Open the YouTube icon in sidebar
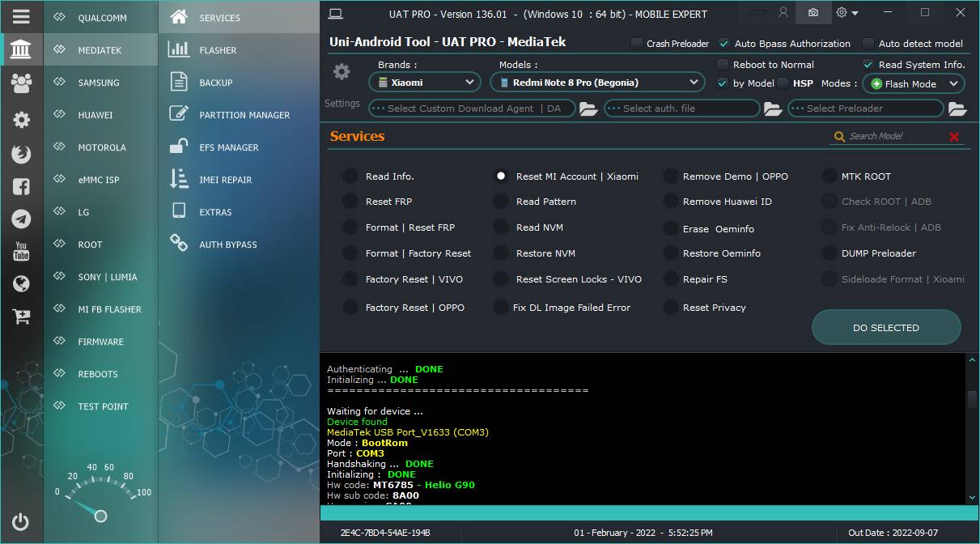980x544 pixels. 22,251
